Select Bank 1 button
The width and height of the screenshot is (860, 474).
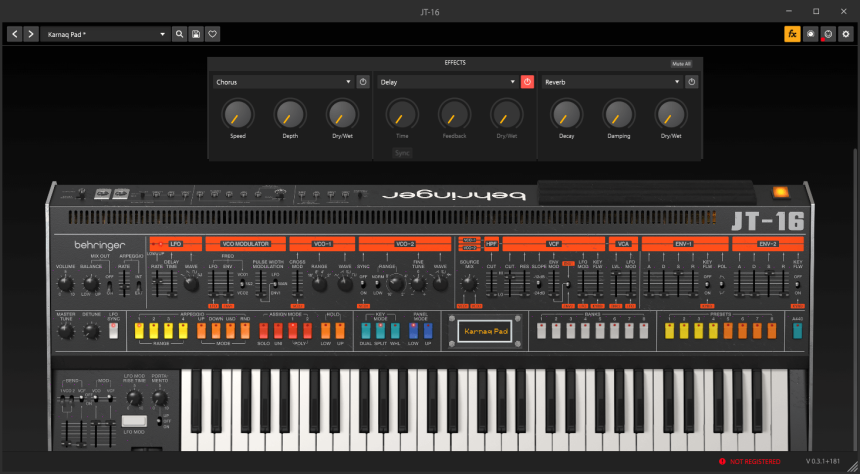point(541,331)
